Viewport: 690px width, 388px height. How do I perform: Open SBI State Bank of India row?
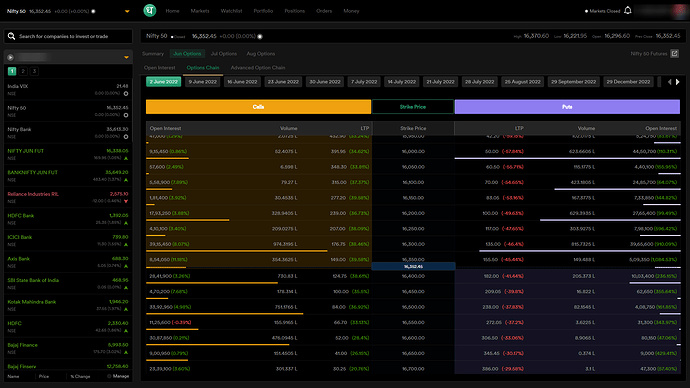68,284
